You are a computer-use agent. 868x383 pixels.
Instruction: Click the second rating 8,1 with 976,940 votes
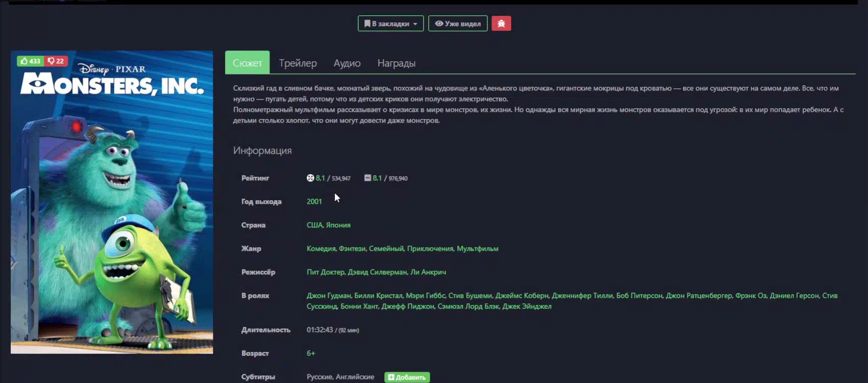(x=386, y=178)
